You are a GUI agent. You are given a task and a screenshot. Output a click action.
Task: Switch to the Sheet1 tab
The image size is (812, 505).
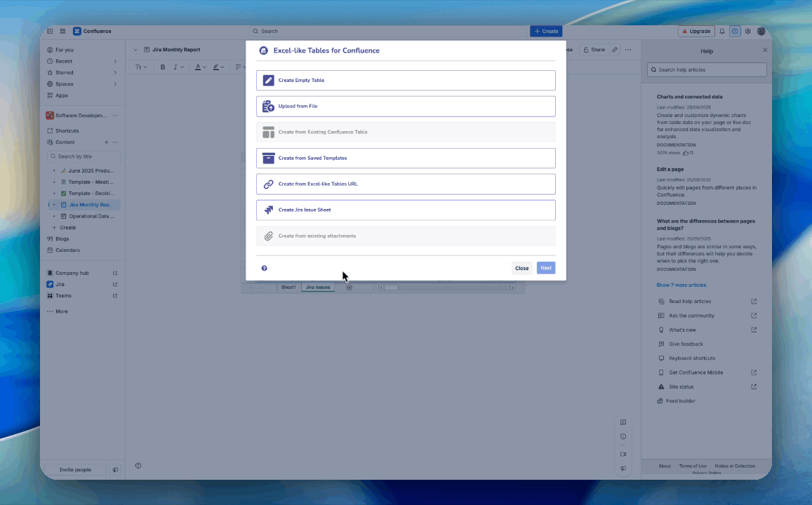(288, 288)
